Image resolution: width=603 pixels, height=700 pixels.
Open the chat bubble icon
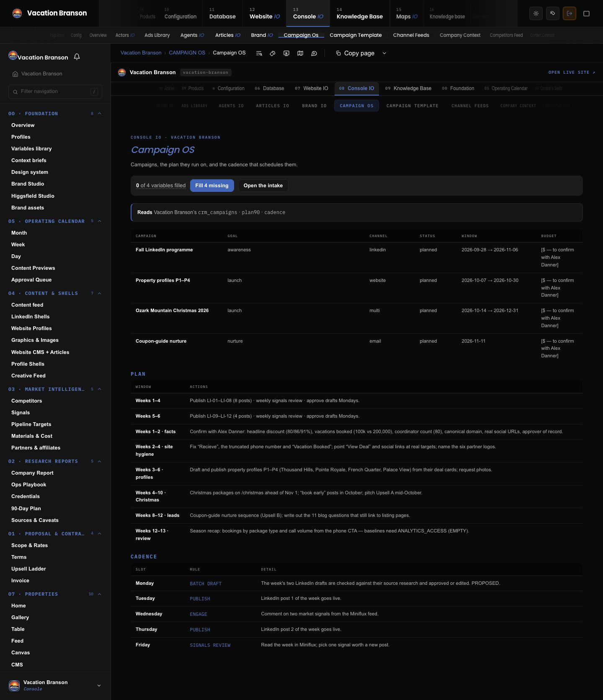[314, 53]
